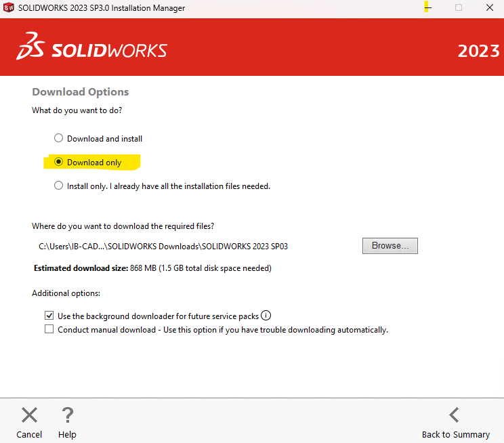Viewport: 504px width, 443px height.
Task: Click the Cancel X icon
Action: pos(29,415)
